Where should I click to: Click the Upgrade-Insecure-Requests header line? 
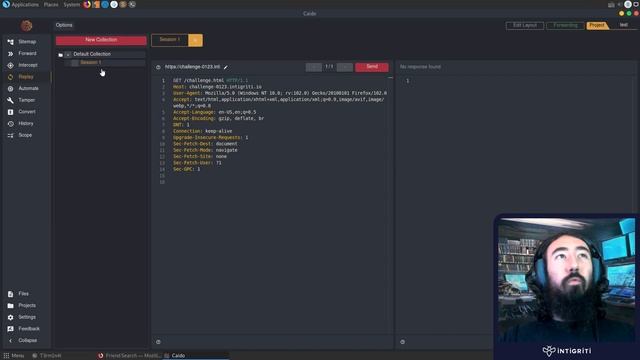click(x=211, y=138)
